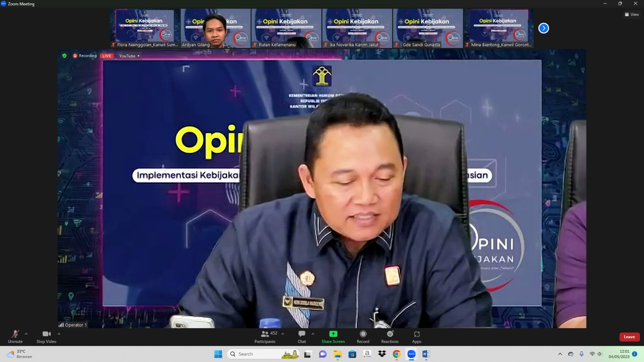The width and height of the screenshot is (644, 362).
Task: Expand video options arrow beside Stop Video
Action: coord(59,334)
